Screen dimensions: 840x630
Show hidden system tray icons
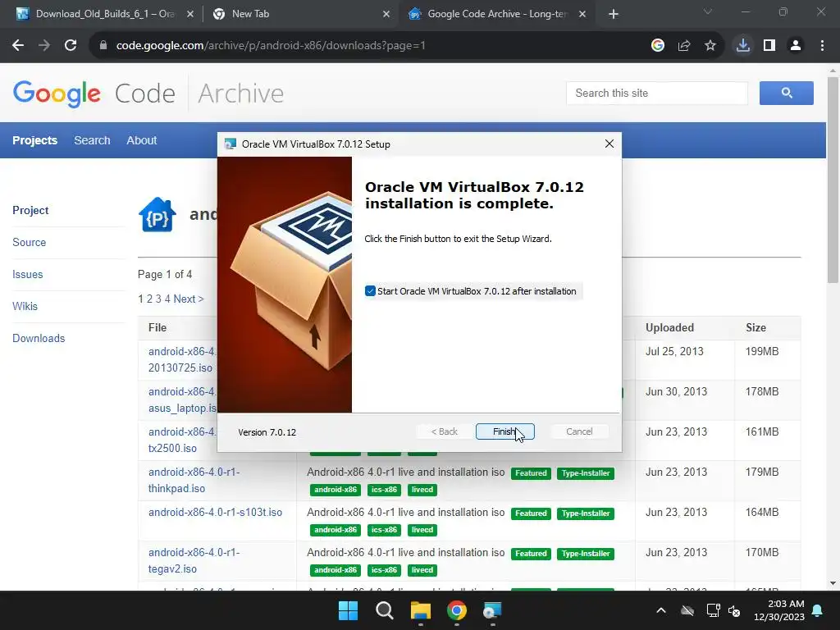coord(661,610)
